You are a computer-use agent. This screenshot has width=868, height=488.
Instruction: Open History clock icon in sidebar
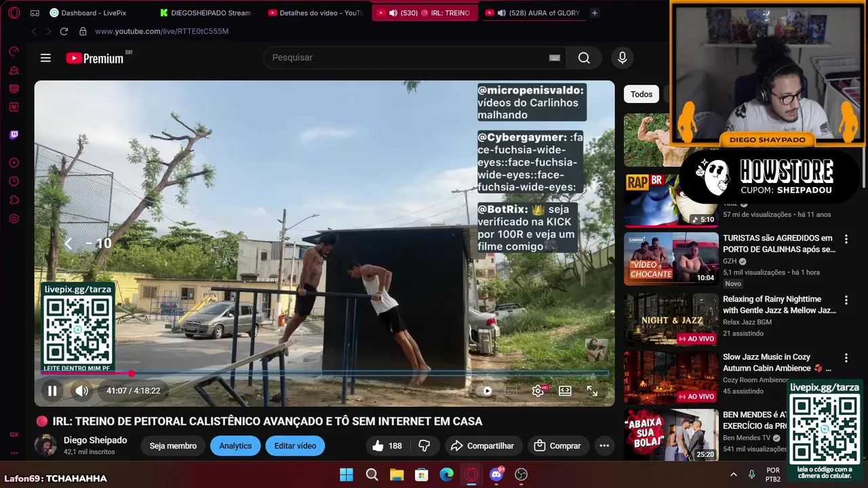coord(14,181)
